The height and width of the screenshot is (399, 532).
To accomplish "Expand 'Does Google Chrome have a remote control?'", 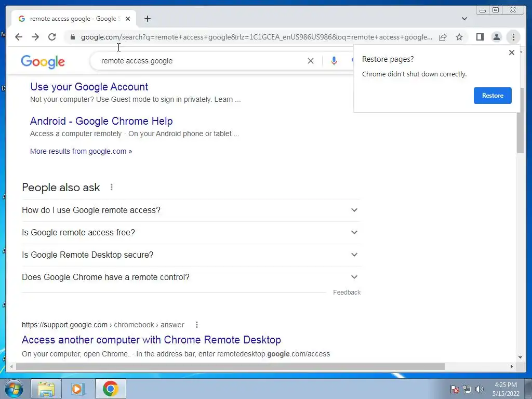I will [191, 277].
